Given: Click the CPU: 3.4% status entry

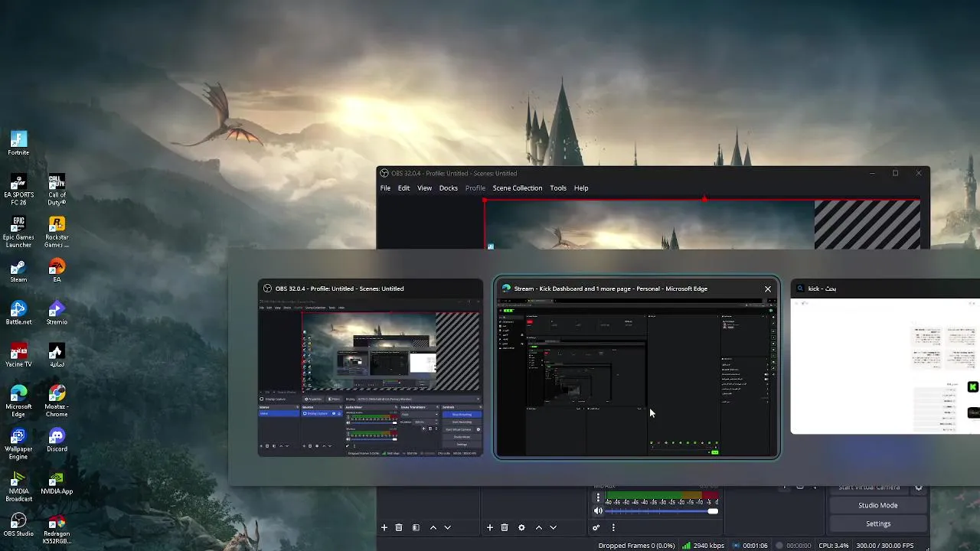Looking at the screenshot, I should (x=834, y=546).
